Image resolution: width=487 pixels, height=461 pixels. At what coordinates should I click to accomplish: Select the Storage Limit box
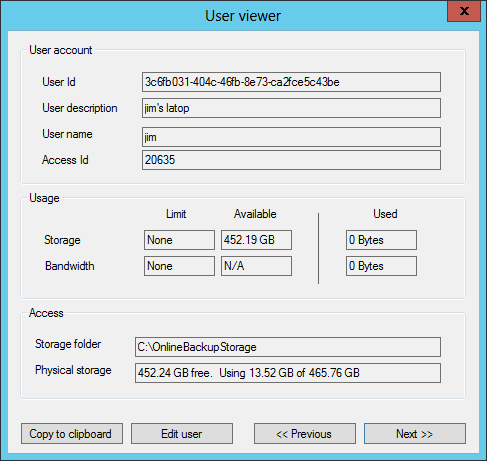pyautogui.click(x=179, y=240)
